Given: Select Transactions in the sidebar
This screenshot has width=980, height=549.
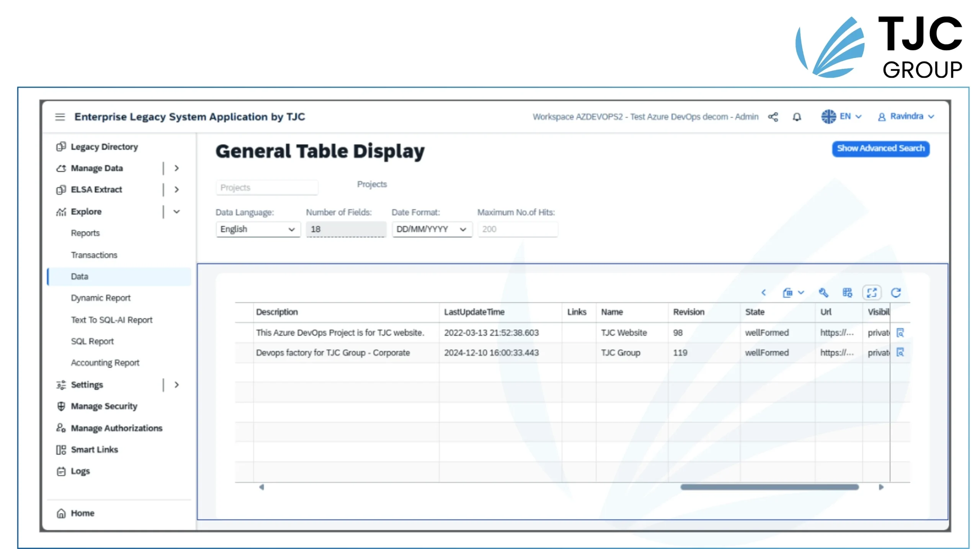Looking at the screenshot, I should (94, 255).
